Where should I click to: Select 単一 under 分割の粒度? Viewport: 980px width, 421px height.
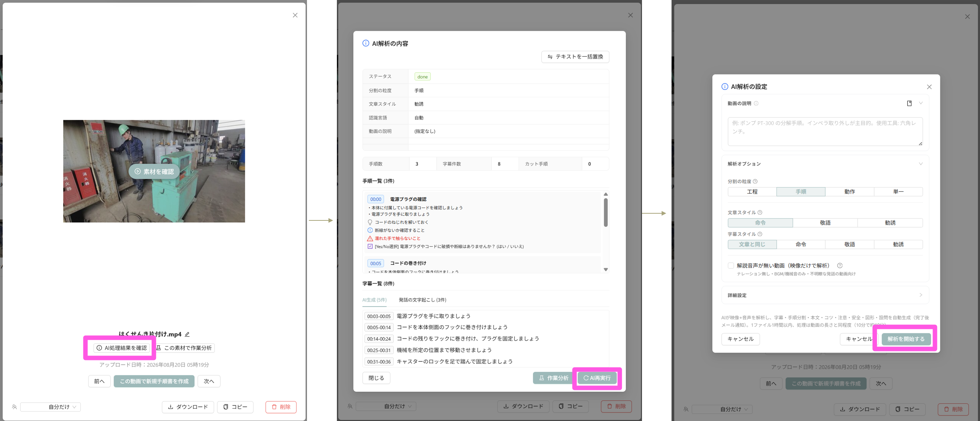point(898,192)
